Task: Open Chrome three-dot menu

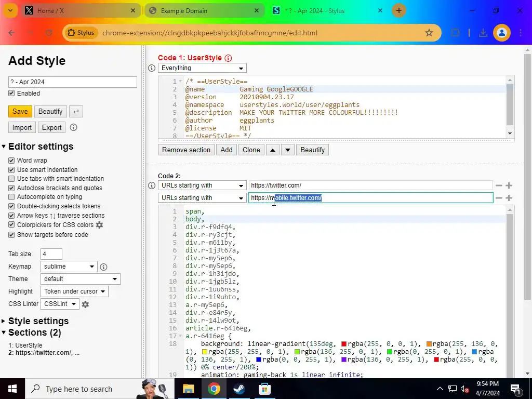Action: [521, 33]
